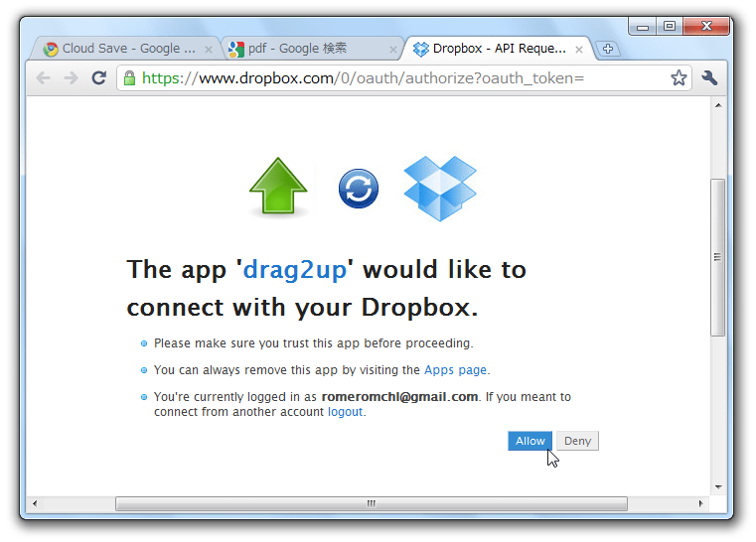The width and height of the screenshot is (756, 542).
Task: Open the wrench settings menu
Action: [709, 77]
